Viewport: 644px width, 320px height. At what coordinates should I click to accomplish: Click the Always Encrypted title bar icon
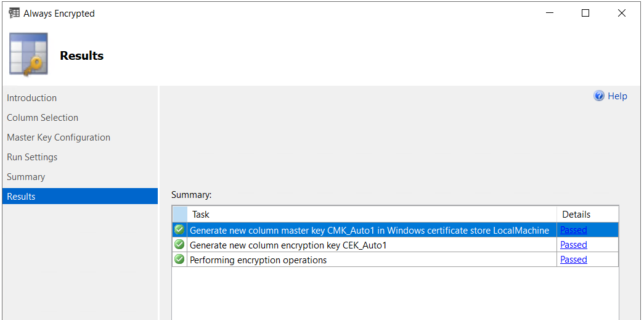[14, 13]
